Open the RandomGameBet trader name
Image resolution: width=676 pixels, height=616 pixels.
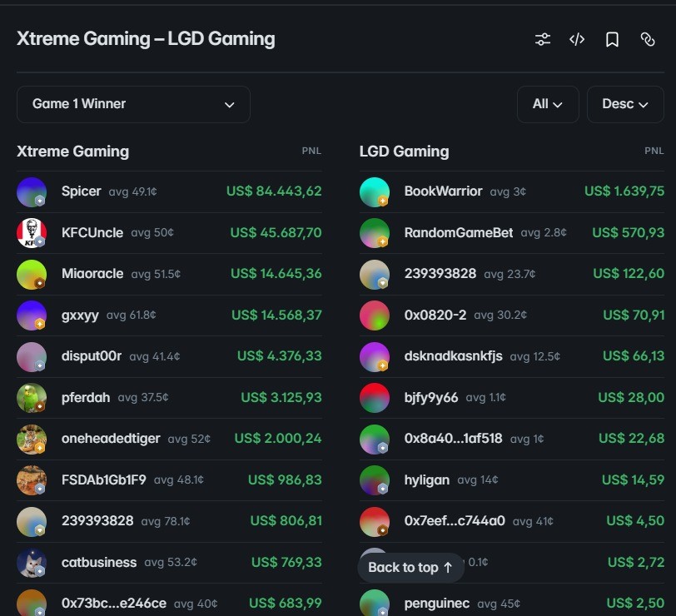(459, 233)
